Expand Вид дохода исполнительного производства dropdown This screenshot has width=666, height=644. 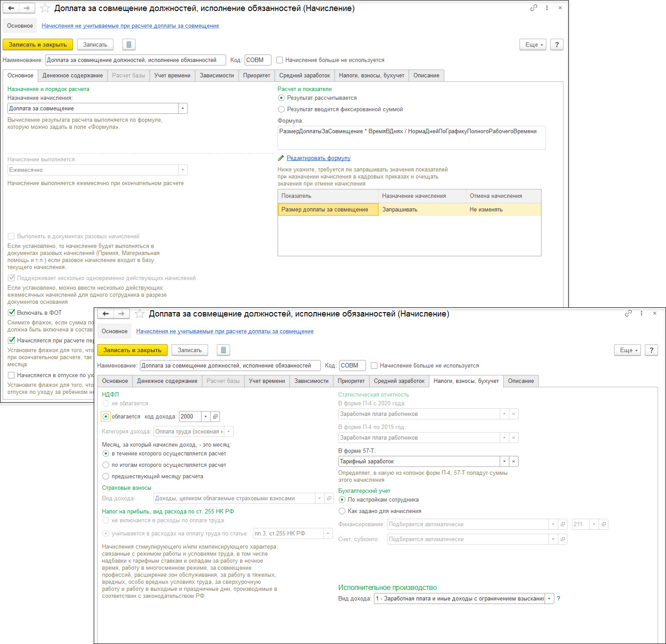coord(549,598)
